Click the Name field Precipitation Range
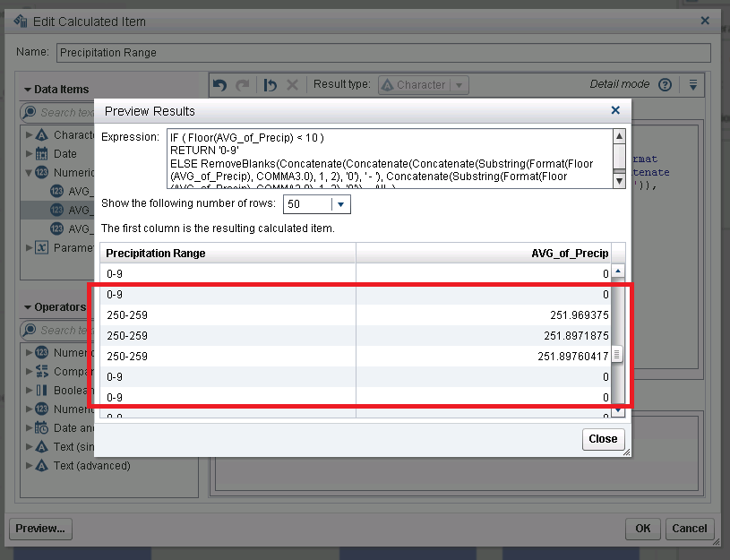This screenshot has height=560, width=730. [383, 53]
